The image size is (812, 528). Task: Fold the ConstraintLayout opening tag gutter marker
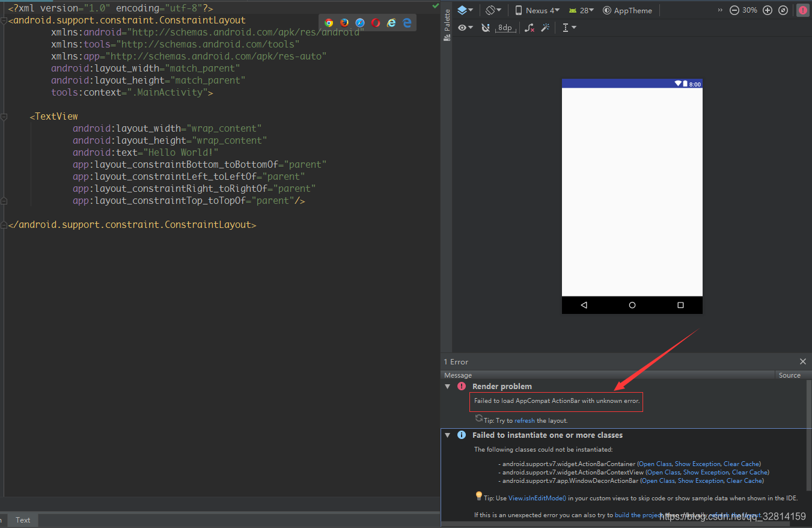click(4, 20)
